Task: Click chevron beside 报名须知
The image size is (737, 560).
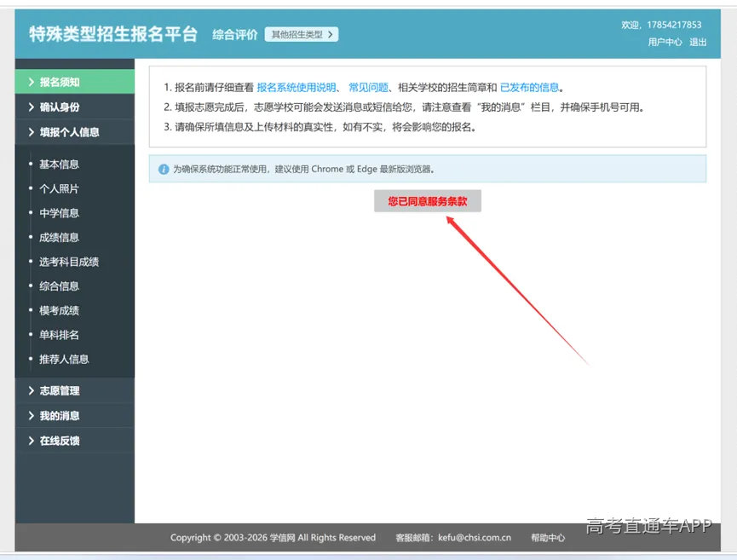Action: pyautogui.click(x=31, y=82)
